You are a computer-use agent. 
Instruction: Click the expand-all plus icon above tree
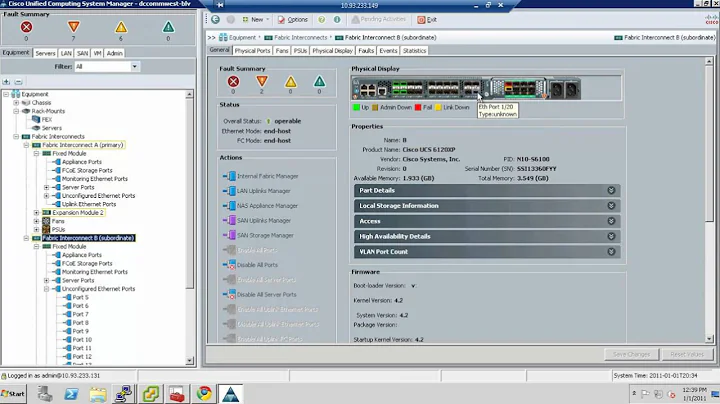click(x=6, y=82)
